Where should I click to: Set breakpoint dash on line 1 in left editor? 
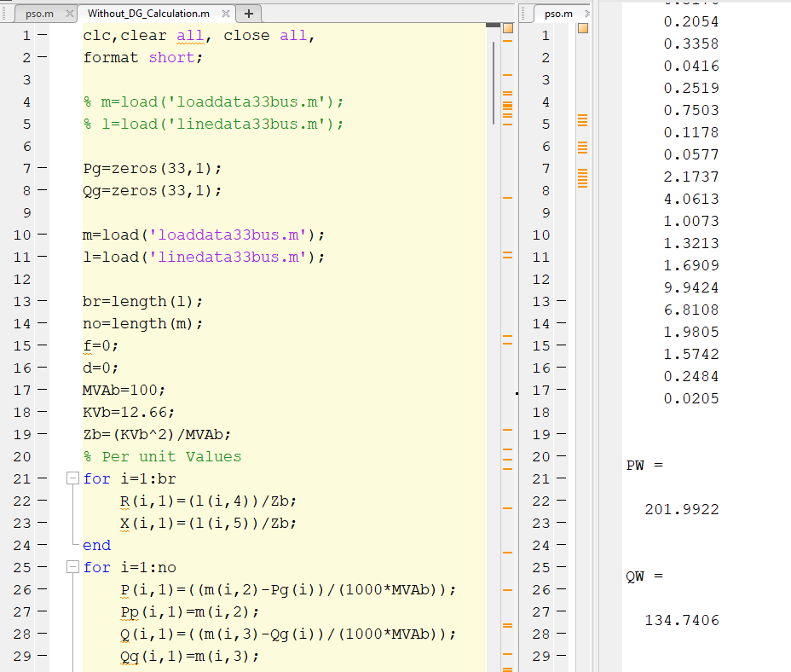point(43,35)
